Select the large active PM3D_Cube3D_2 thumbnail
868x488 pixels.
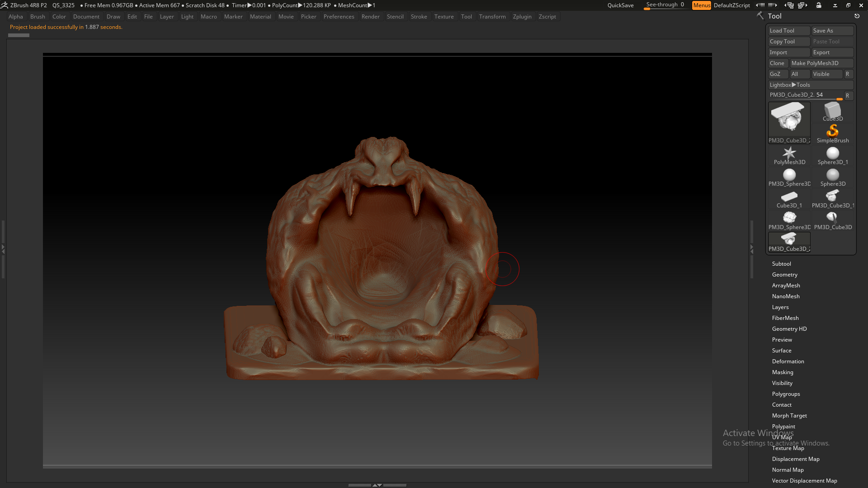click(789, 122)
